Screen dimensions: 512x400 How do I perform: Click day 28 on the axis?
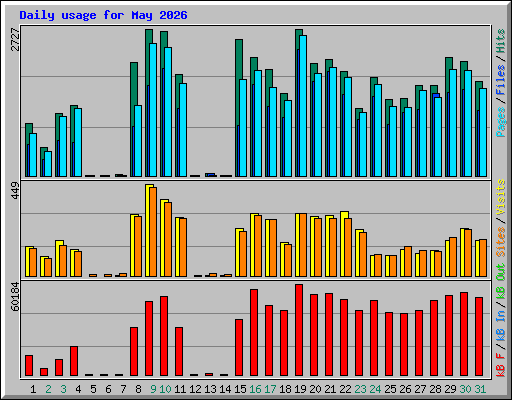[x=435, y=389]
